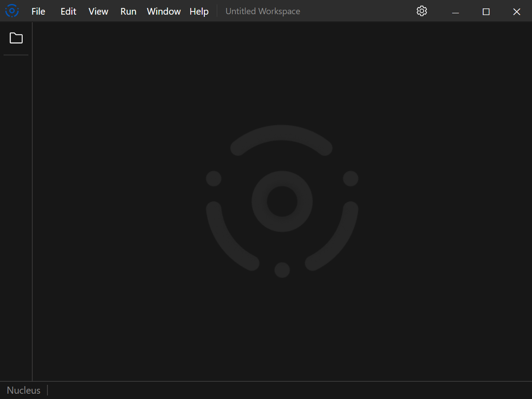
Task: Click the Nucleus indicator in the status bar
Action: pyautogui.click(x=23, y=390)
